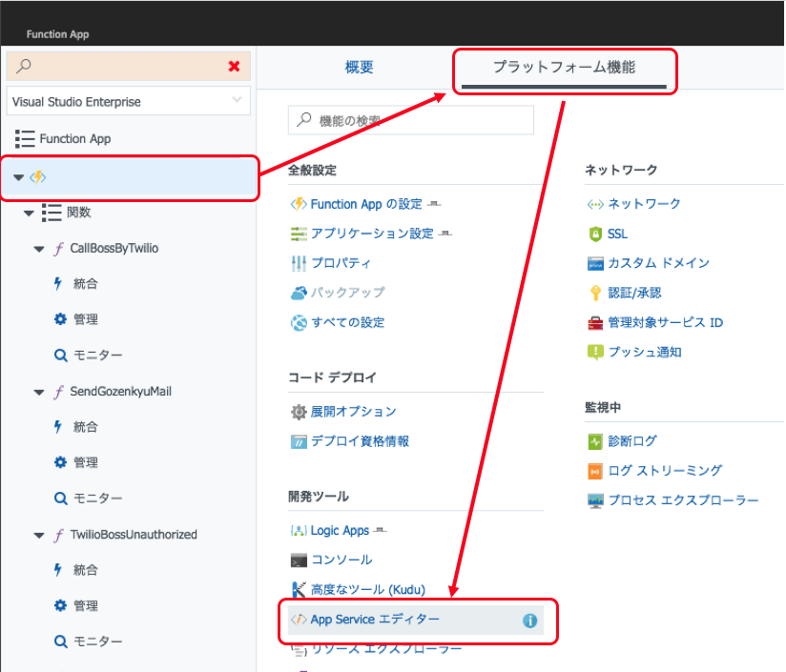This screenshot has width=786, height=672.
Task: Click the 関数 list icon
Action: 52,213
